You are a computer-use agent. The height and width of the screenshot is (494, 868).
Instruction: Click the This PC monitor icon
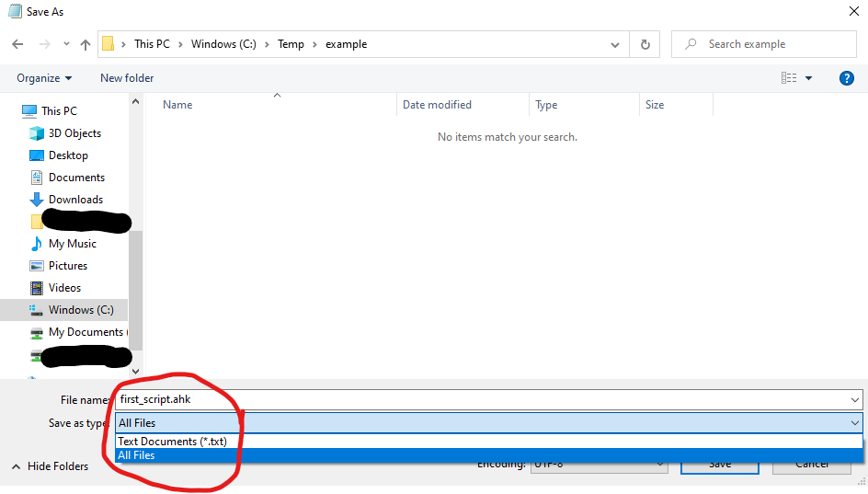pos(29,110)
